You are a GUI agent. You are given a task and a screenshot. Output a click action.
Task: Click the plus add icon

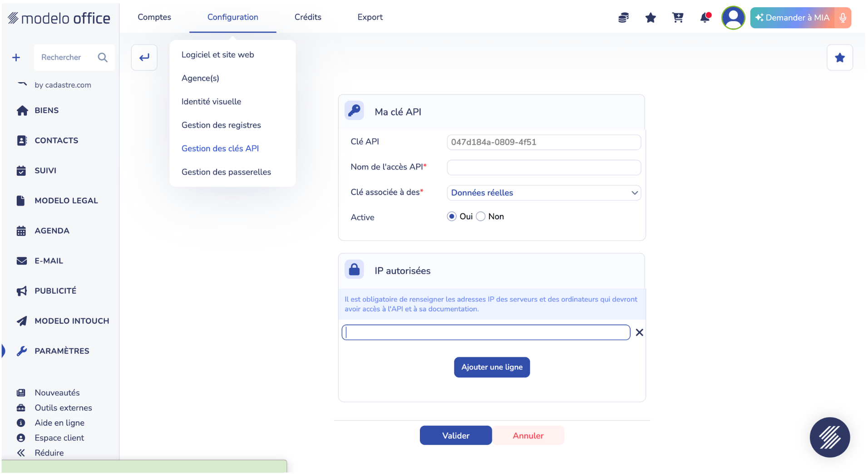click(16, 57)
